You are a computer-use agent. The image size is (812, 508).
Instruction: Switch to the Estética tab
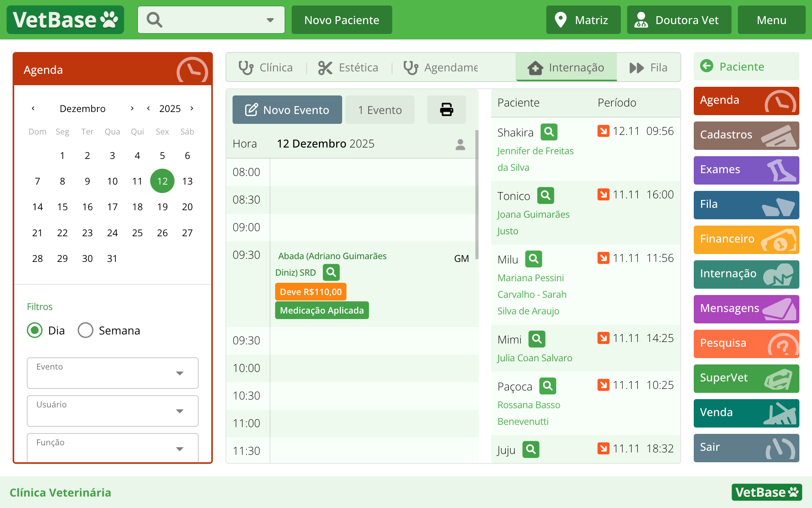tap(348, 67)
